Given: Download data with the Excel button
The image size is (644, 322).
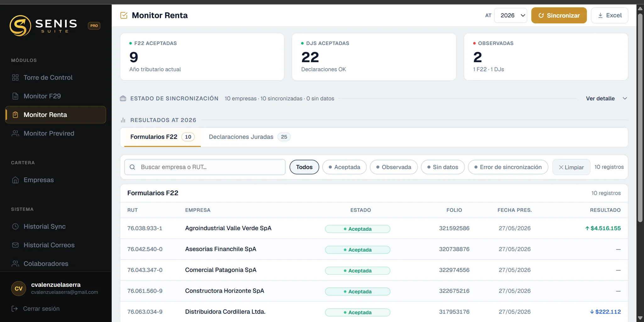Looking at the screenshot, I should point(609,15).
